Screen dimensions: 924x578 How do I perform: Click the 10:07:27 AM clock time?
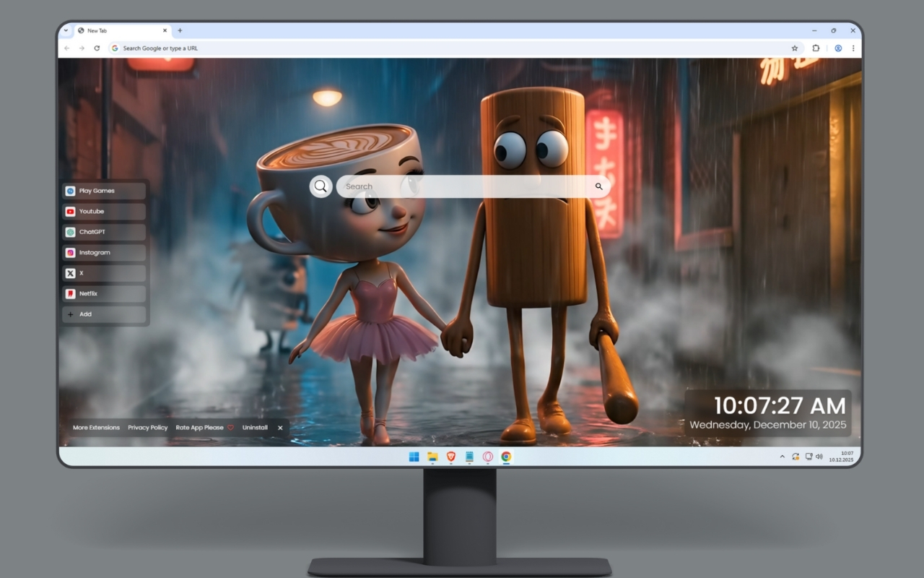click(x=780, y=405)
